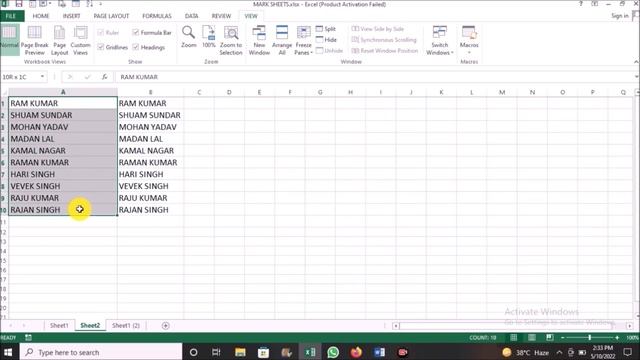Select Normal workbook view

click(9, 40)
